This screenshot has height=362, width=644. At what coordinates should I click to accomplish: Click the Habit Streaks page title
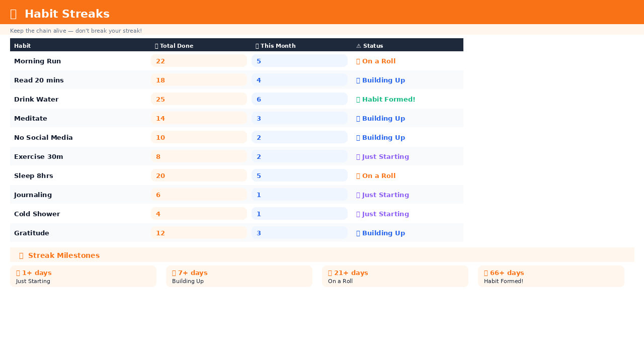pyautogui.click(x=67, y=14)
